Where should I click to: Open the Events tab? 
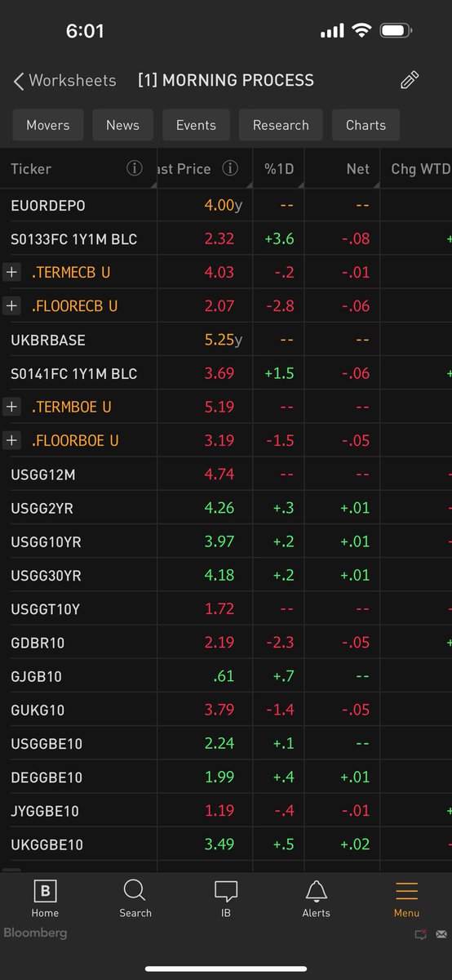[x=196, y=125]
